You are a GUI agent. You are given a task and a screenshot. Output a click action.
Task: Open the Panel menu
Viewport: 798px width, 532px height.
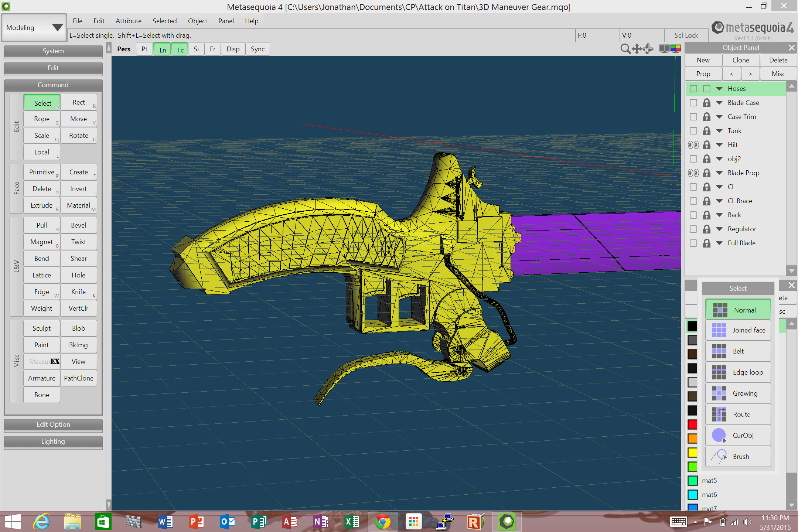click(226, 21)
